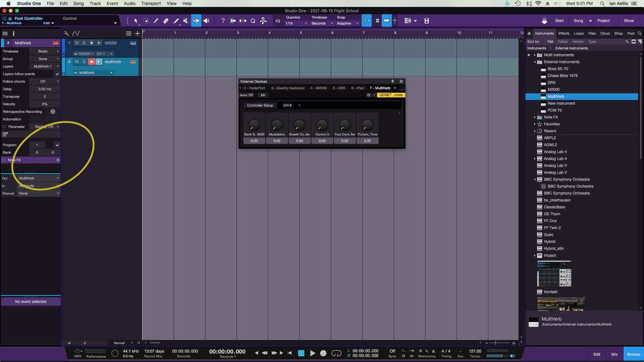Toggle monitor on MultiVerb track
644x362 pixels.
[99, 62]
